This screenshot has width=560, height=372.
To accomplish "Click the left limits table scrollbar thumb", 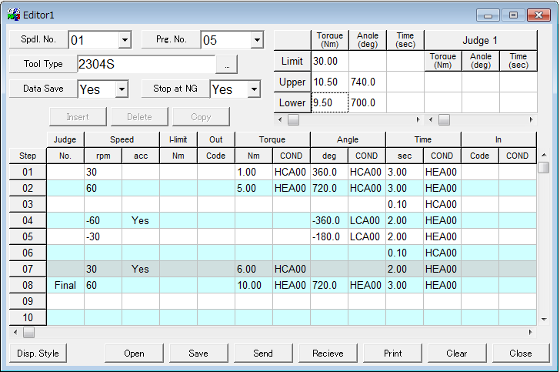I will click(x=293, y=120).
